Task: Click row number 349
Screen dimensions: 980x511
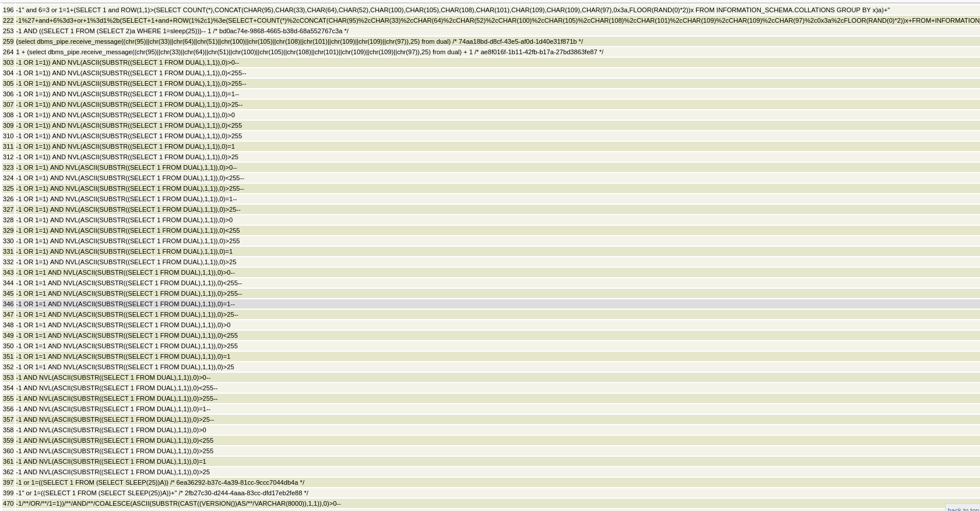Action: coord(8,335)
